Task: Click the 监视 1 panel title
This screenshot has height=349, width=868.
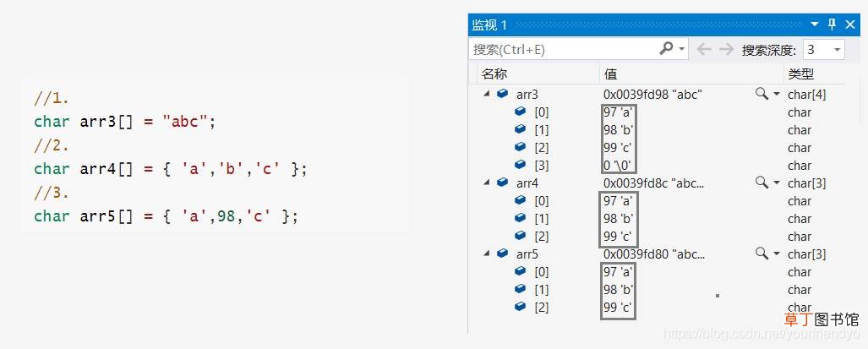Action: [x=489, y=25]
